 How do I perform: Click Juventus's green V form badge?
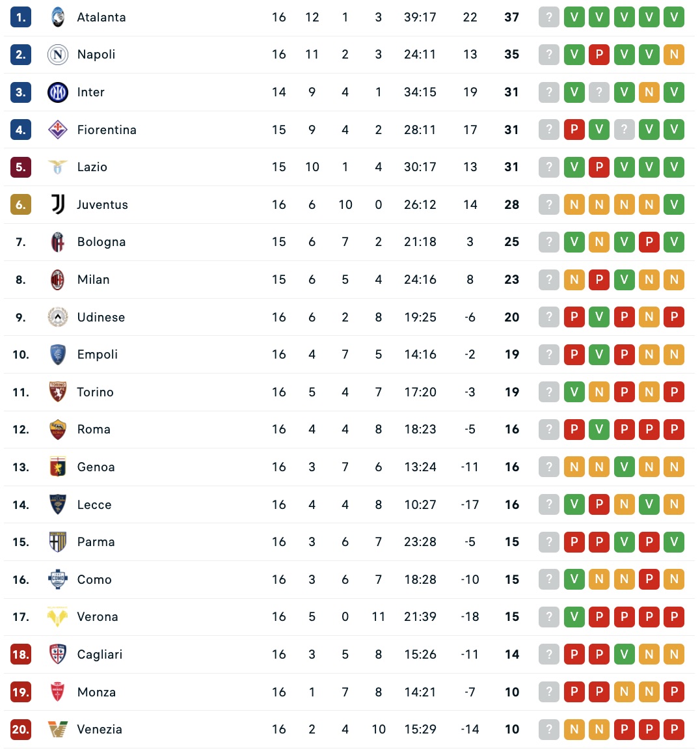(674, 205)
